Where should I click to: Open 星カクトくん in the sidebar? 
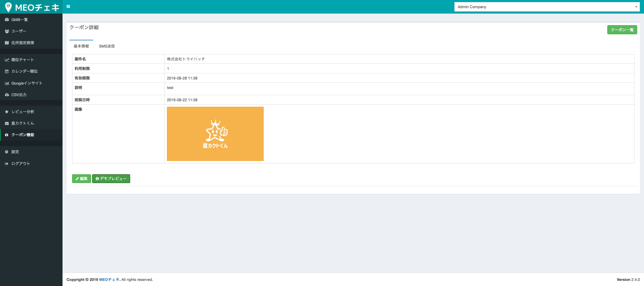(31, 123)
